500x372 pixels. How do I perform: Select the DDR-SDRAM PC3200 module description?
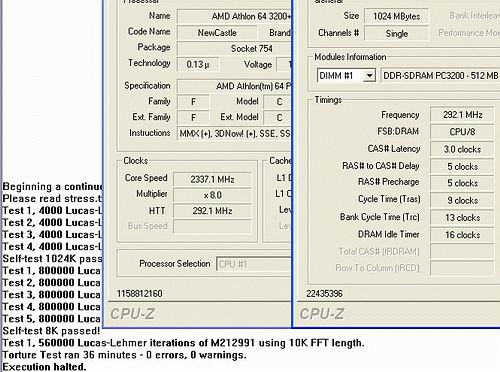[440, 76]
